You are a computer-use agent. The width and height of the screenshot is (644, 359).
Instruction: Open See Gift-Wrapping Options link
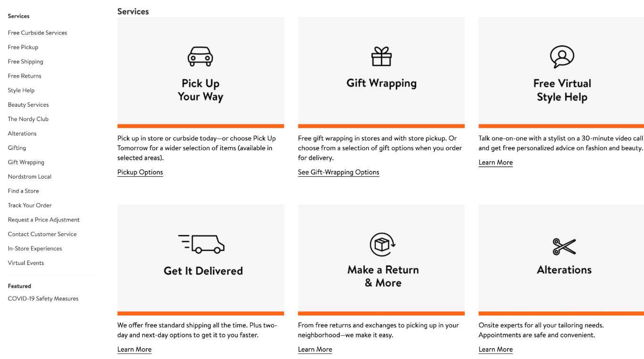click(338, 172)
